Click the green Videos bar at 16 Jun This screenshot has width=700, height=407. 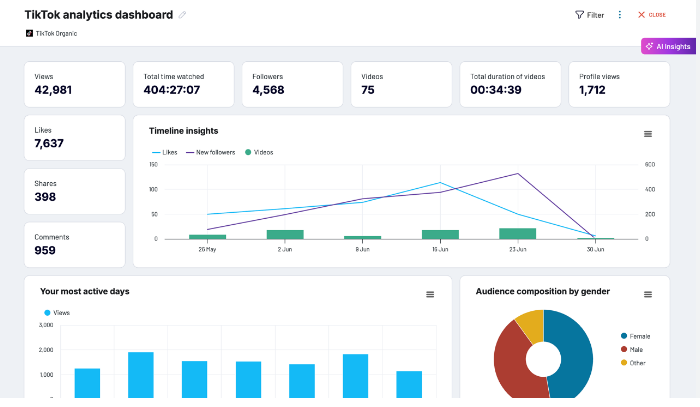(440, 234)
